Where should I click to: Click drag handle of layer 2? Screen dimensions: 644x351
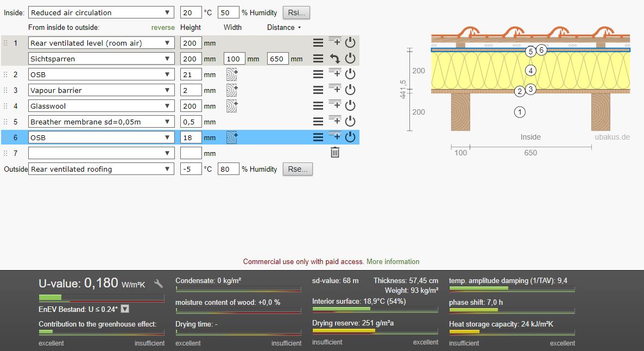tap(5, 74)
